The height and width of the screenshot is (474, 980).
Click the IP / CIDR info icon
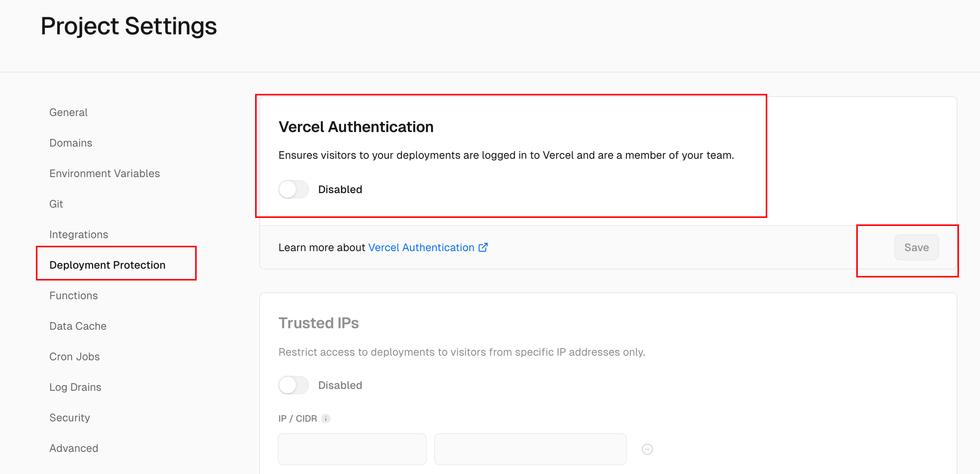tap(326, 419)
